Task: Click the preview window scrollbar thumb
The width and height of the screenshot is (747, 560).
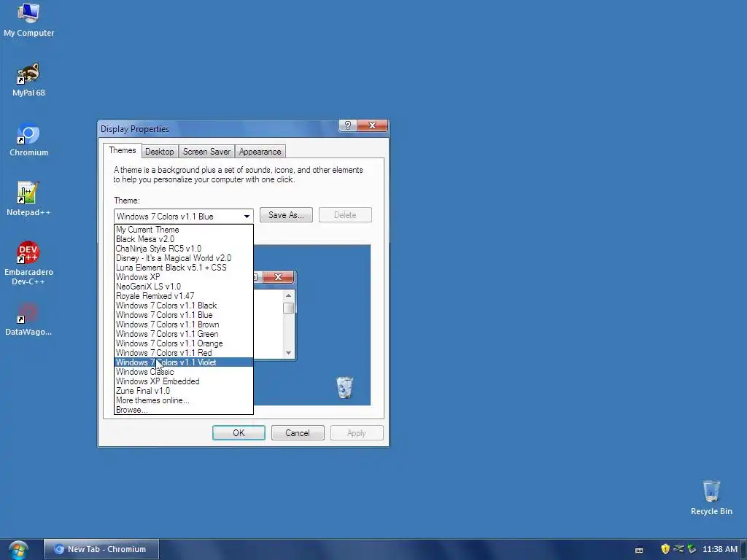Action: point(288,308)
